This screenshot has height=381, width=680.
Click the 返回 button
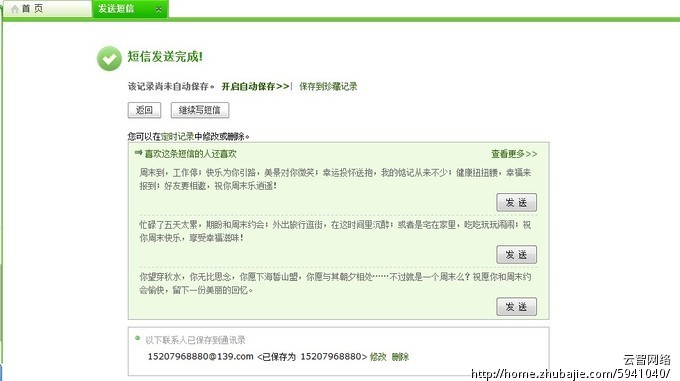144,110
